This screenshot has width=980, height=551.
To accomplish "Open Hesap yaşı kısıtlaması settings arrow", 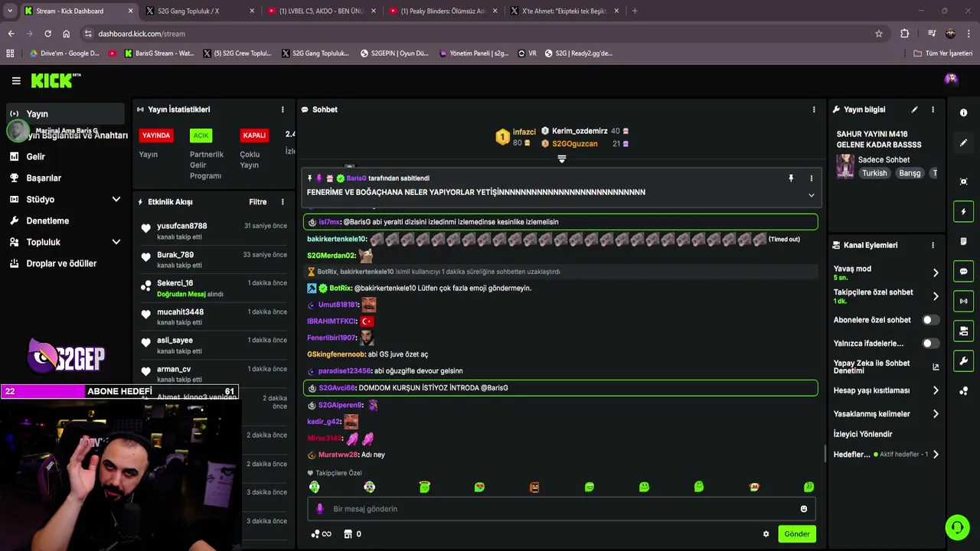I will (x=936, y=390).
